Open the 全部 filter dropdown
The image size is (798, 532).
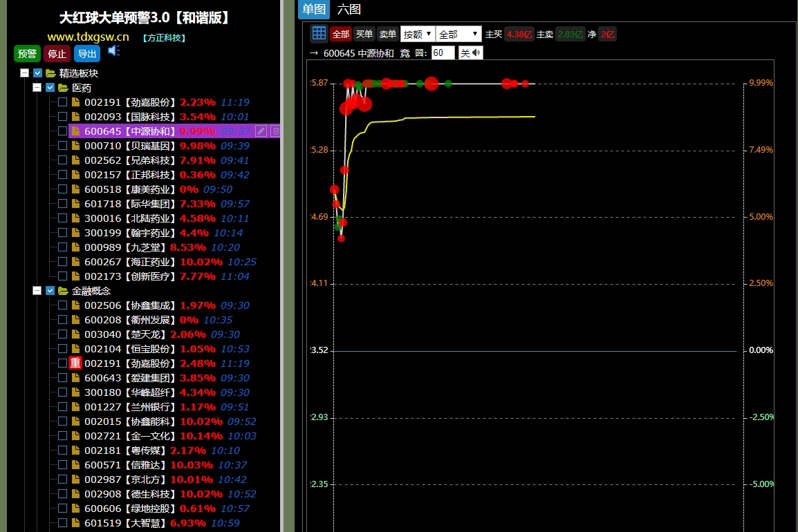point(458,34)
